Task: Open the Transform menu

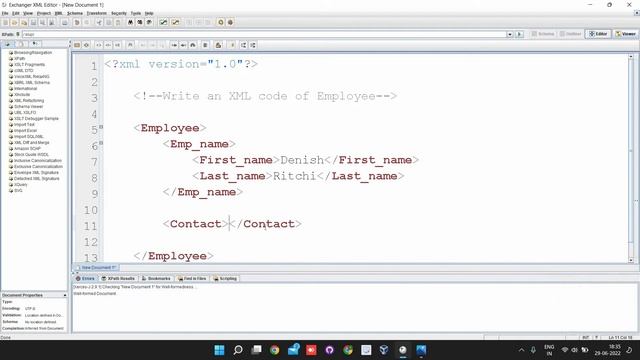Action: pyautogui.click(x=96, y=13)
